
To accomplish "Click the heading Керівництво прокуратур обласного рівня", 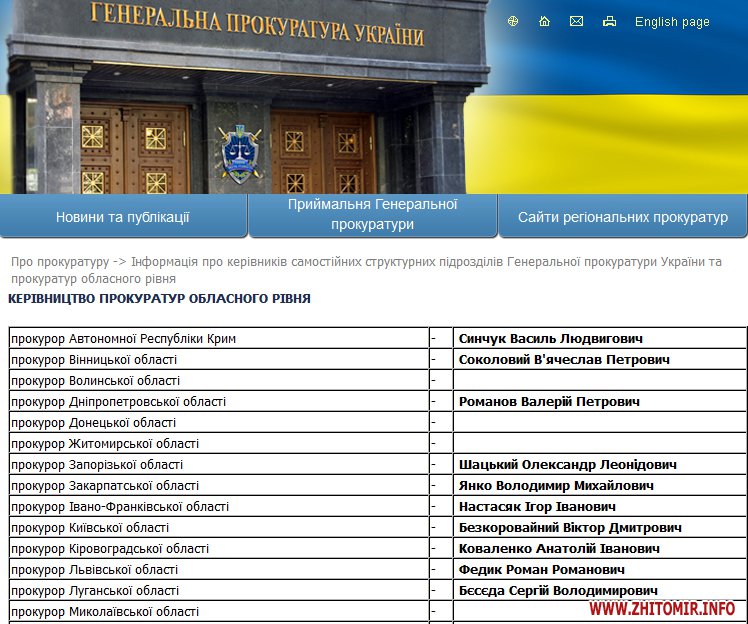I will [x=159, y=299].
